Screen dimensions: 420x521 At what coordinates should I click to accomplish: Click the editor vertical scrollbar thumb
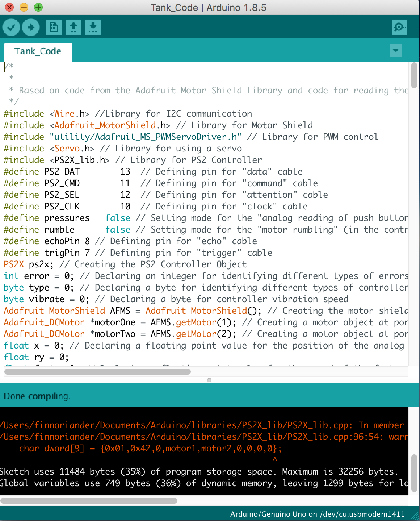point(414,75)
